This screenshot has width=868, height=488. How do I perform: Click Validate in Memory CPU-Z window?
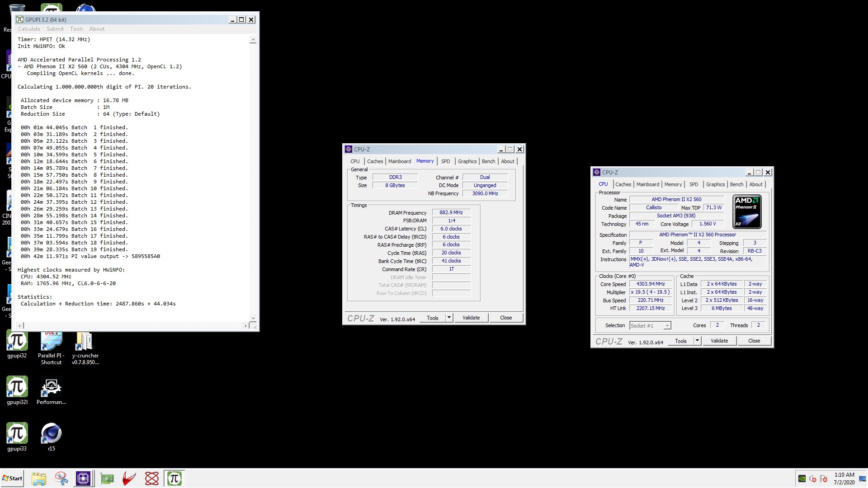pos(471,318)
